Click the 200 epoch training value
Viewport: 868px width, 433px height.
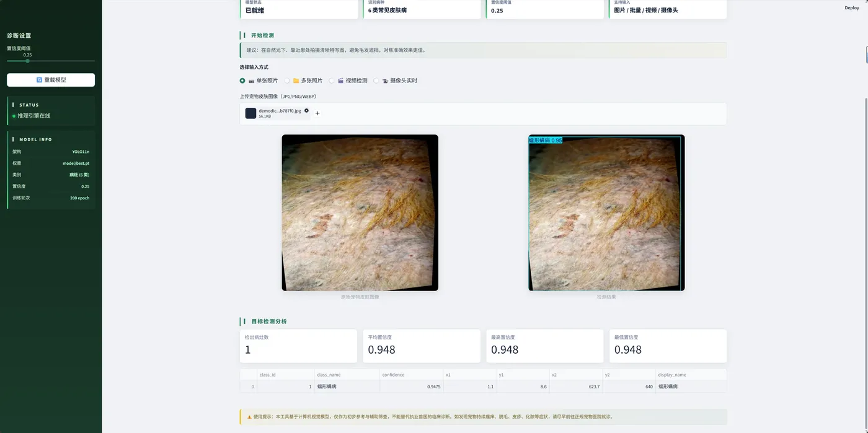click(80, 198)
